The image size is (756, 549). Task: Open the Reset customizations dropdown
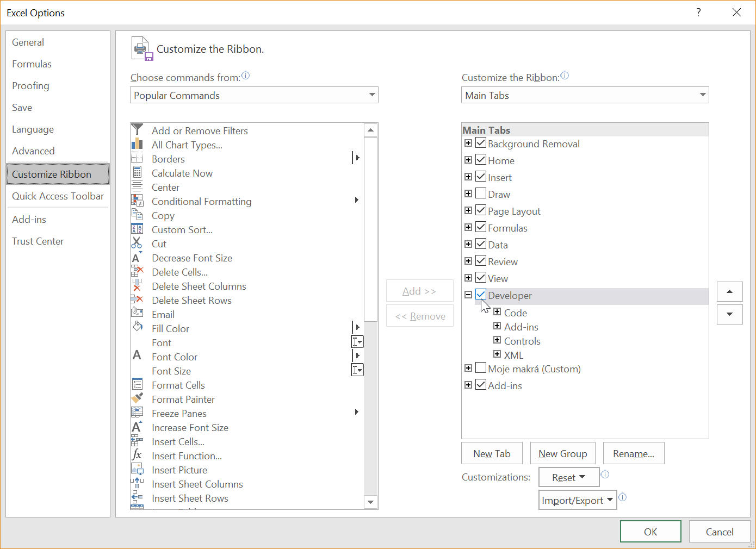pyautogui.click(x=569, y=477)
